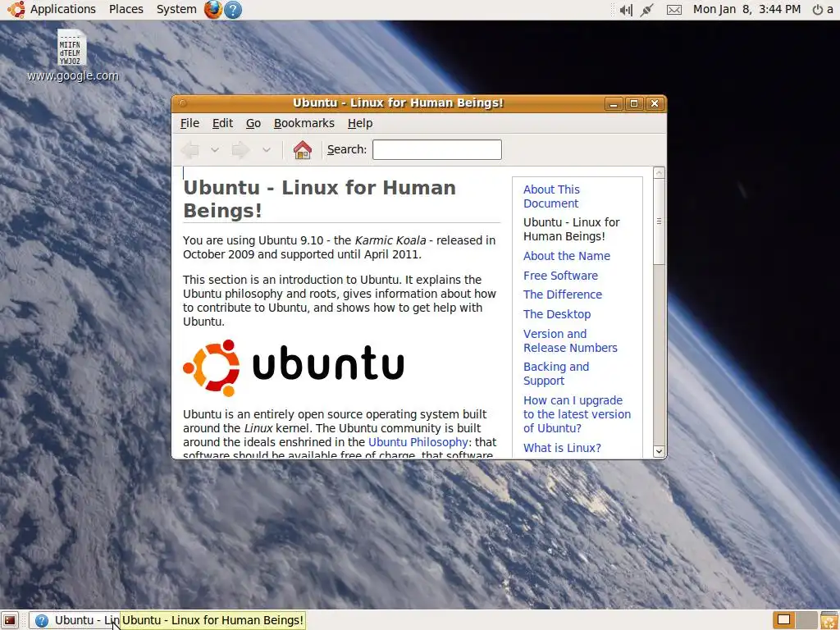
Task: Open the Free Software link
Action: [560, 276]
